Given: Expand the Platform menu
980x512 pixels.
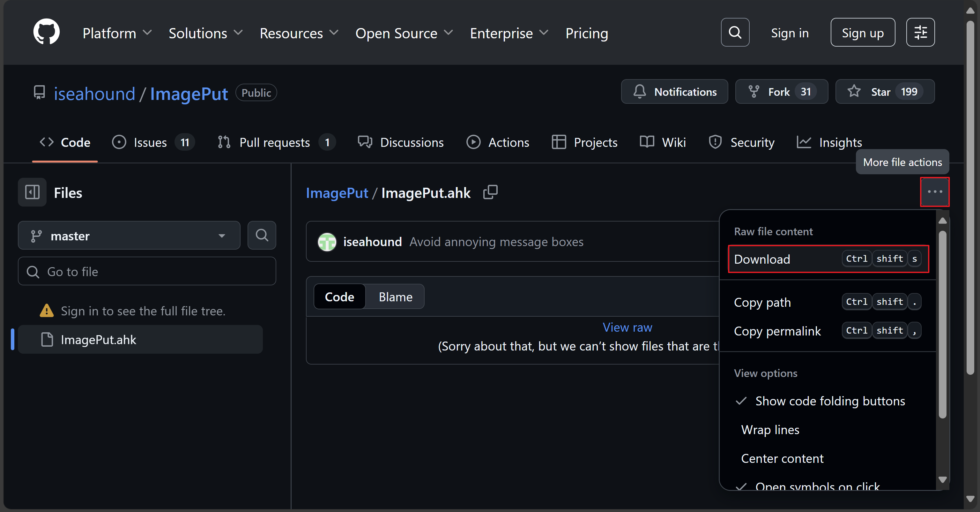Looking at the screenshot, I should [x=117, y=33].
